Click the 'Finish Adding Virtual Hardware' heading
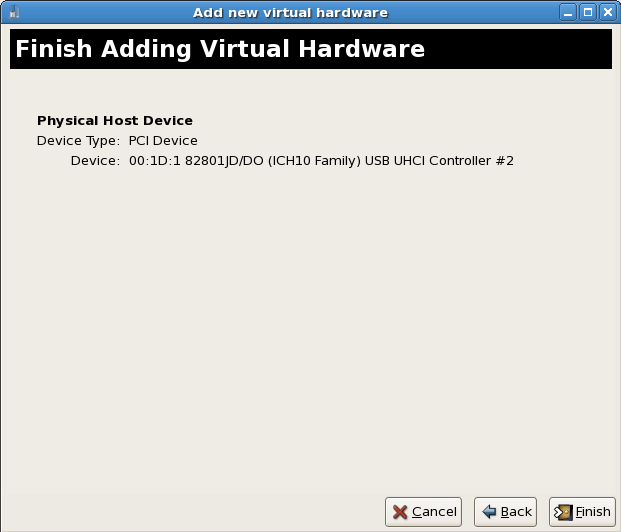Image resolution: width=621 pixels, height=532 pixels. (x=220, y=49)
